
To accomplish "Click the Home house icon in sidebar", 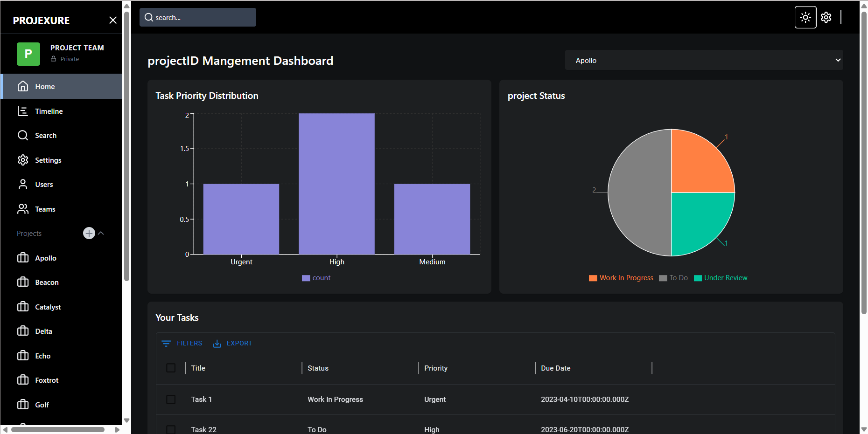I will tap(23, 86).
